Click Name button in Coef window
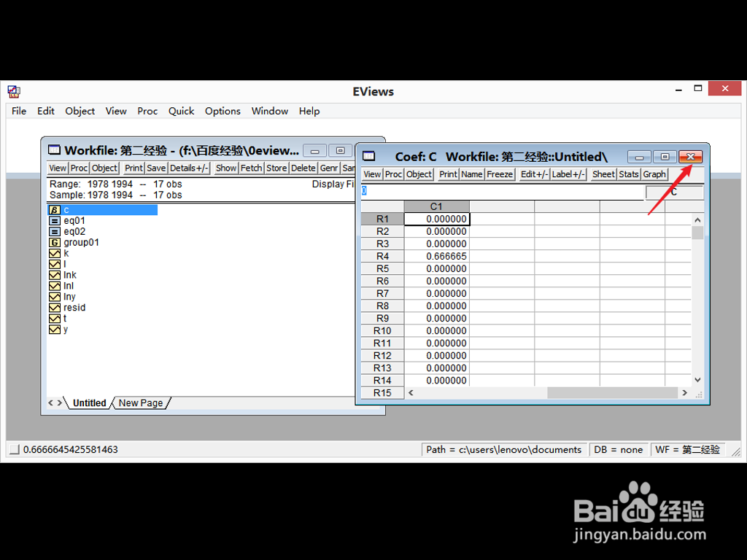The image size is (747, 560). (x=472, y=174)
